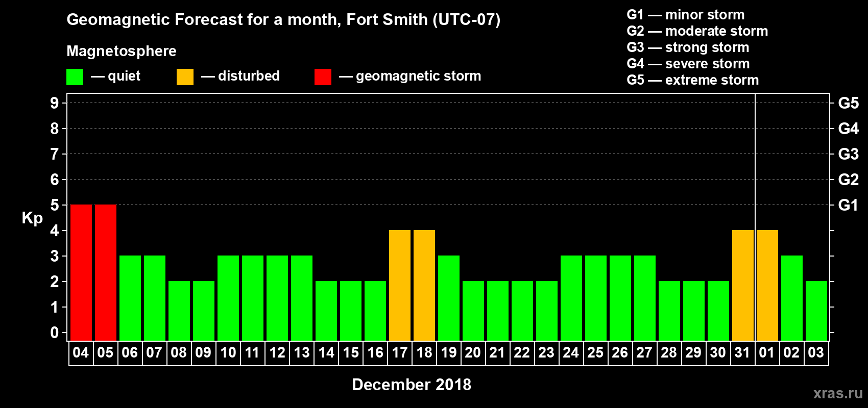The height and width of the screenshot is (408, 868).
Task: Click the 'December 2018' axis caption
Action: pos(412,385)
